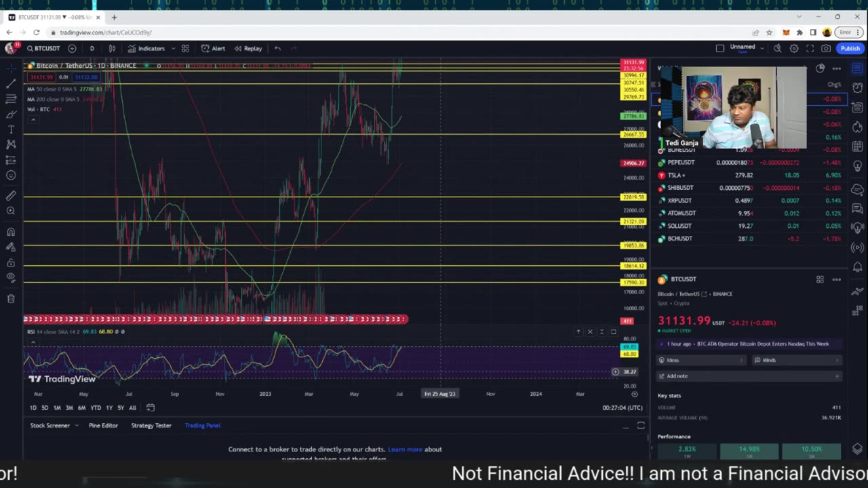The width and height of the screenshot is (868, 488).
Task: Select the Fibonacci retracement tool group
Action: pyautogui.click(x=11, y=99)
